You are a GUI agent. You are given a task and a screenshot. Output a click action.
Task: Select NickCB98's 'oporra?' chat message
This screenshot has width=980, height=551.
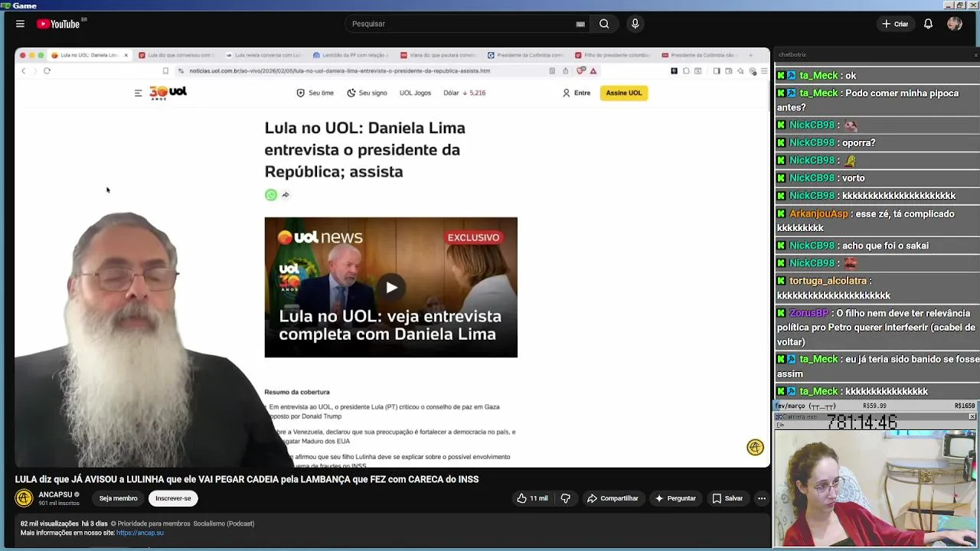pyautogui.click(x=877, y=142)
